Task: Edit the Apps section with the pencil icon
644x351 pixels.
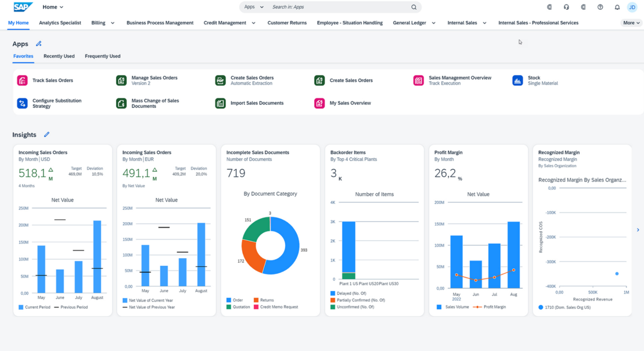Action: (x=39, y=44)
